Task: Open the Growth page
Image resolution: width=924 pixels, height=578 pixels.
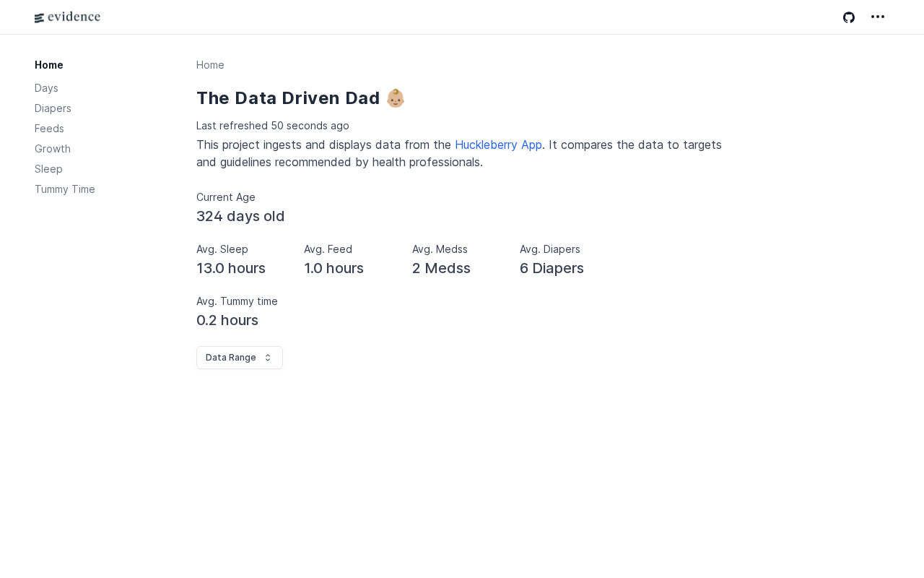Action: point(53,149)
